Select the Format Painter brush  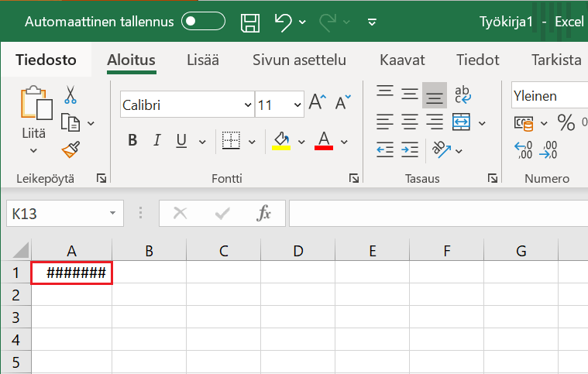click(70, 149)
